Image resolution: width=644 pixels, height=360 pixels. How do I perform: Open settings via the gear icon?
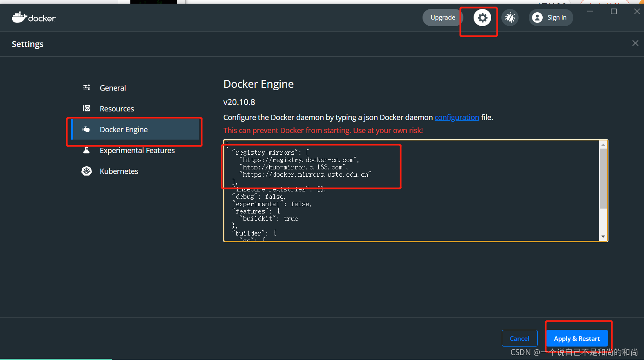[x=482, y=18]
